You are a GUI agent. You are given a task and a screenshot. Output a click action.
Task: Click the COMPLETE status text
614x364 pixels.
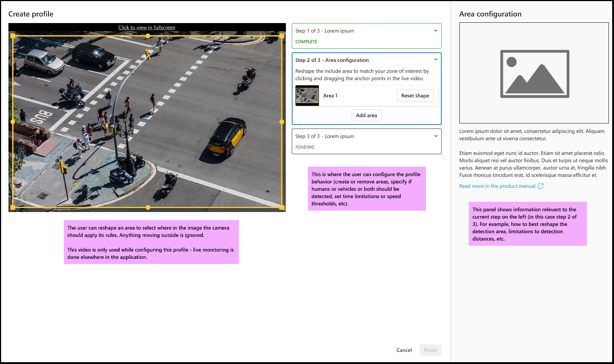click(x=306, y=42)
